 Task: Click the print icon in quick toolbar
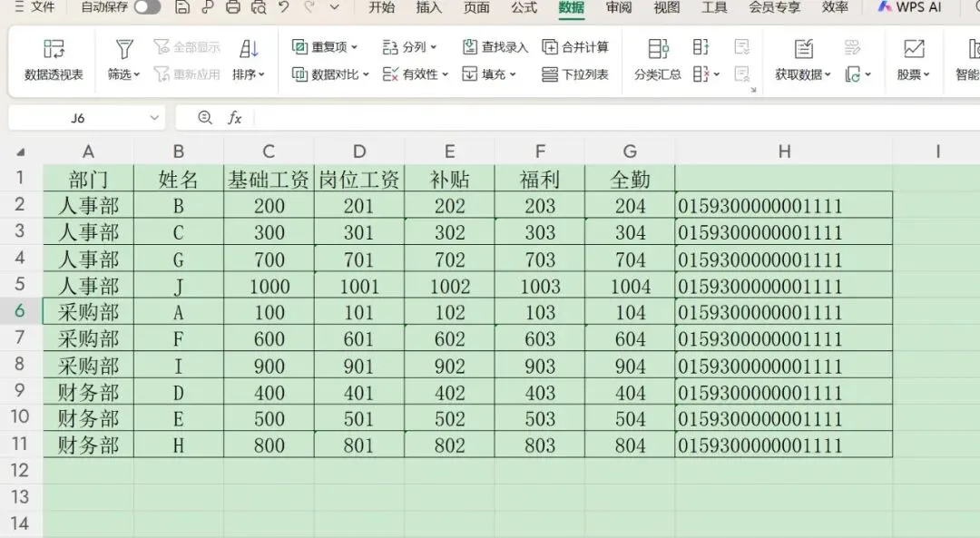pyautogui.click(x=232, y=7)
